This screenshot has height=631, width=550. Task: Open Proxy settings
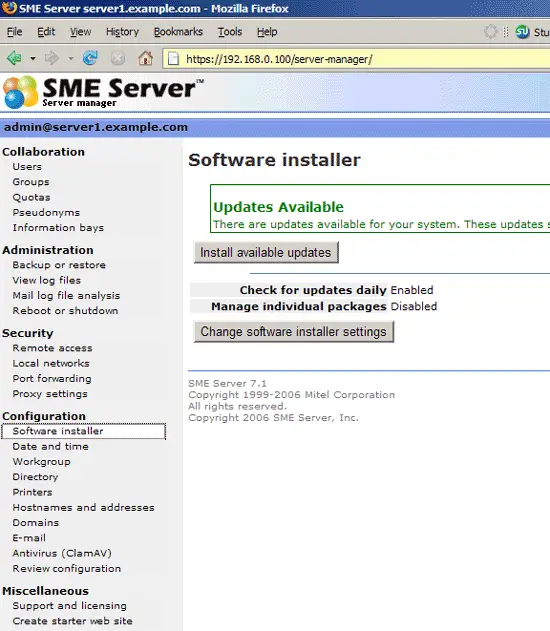[x=50, y=394]
